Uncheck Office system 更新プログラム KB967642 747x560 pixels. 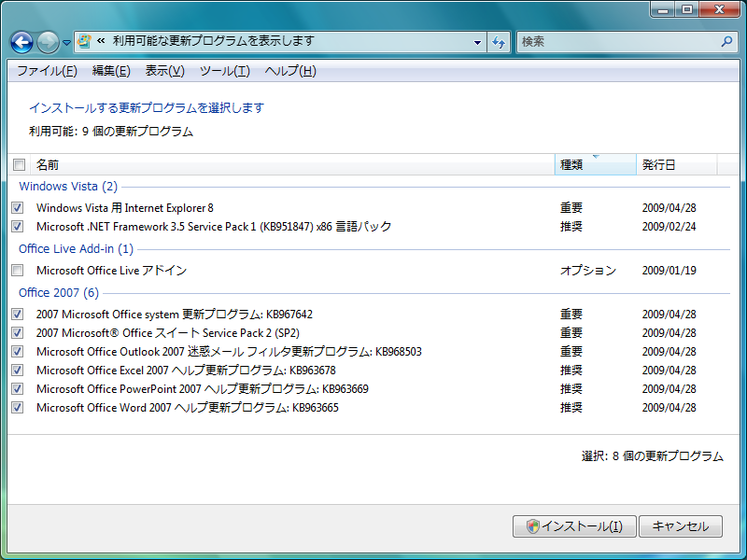pyautogui.click(x=17, y=314)
